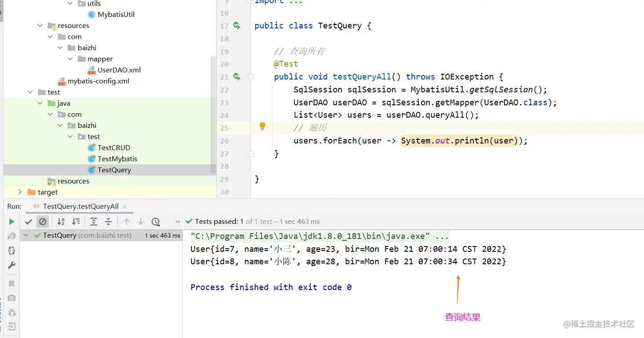The width and height of the screenshot is (644, 338).
Task: Run TestQuery class from gutter icon
Action: click(x=237, y=26)
